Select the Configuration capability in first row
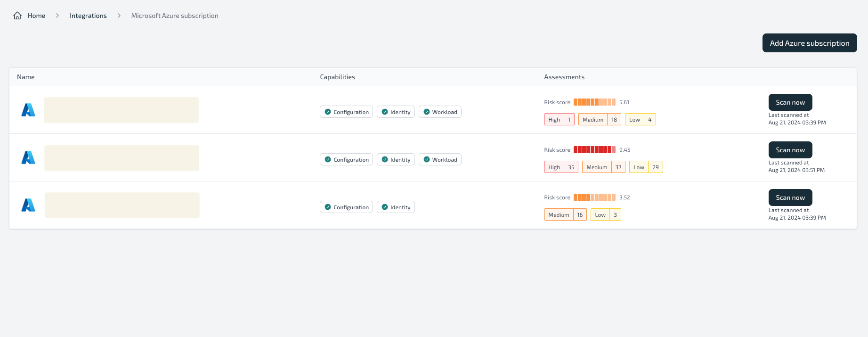Image resolution: width=868 pixels, height=337 pixels. click(346, 112)
